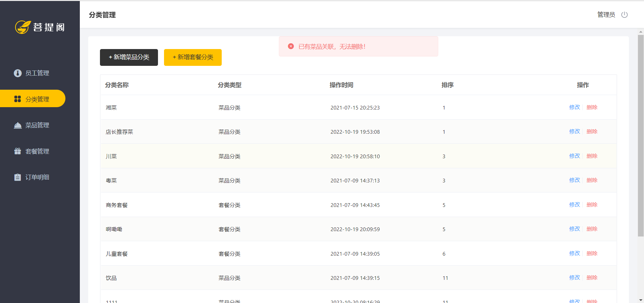Click the 员工管理 sidebar icon
644x303 pixels.
pos(18,73)
